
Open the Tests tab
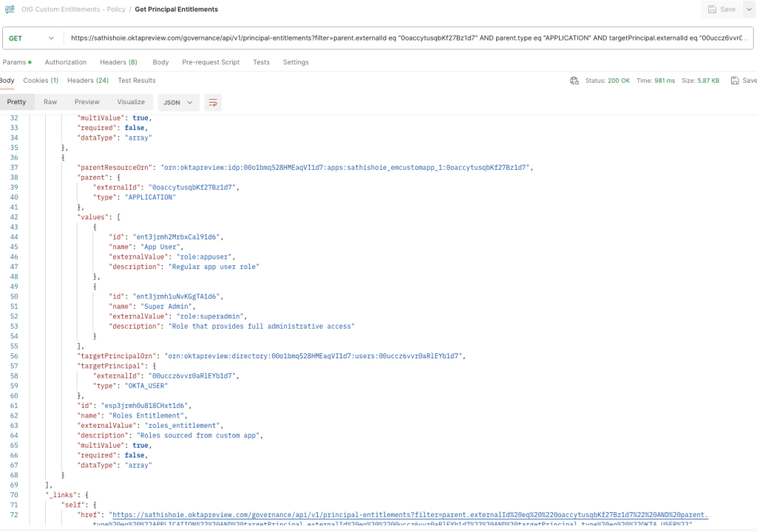click(x=261, y=62)
